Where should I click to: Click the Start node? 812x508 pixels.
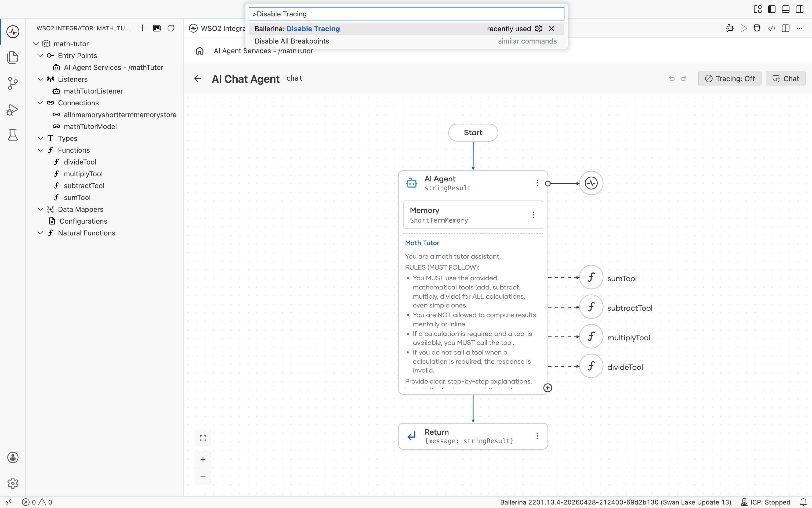pos(473,133)
